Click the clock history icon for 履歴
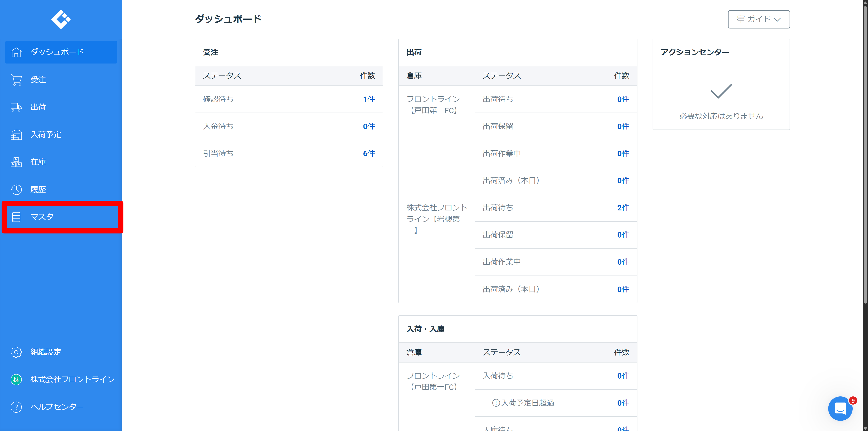 16,190
